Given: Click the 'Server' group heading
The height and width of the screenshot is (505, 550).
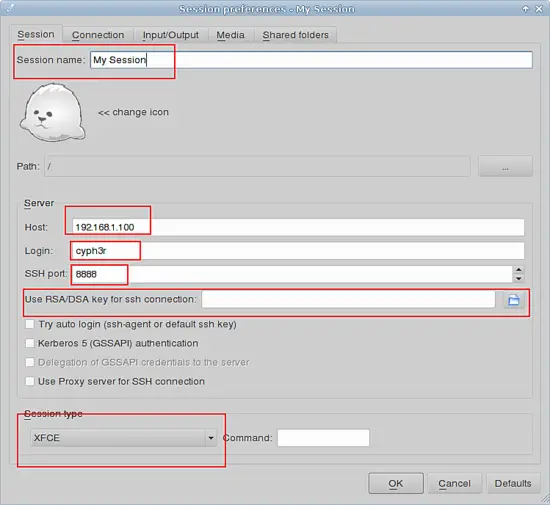Looking at the screenshot, I should point(39,203).
